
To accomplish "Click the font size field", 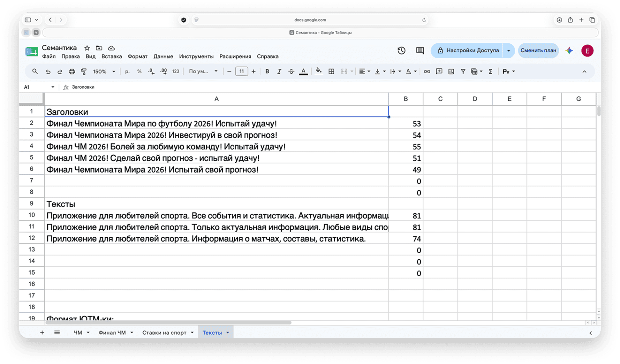I will pos(242,71).
